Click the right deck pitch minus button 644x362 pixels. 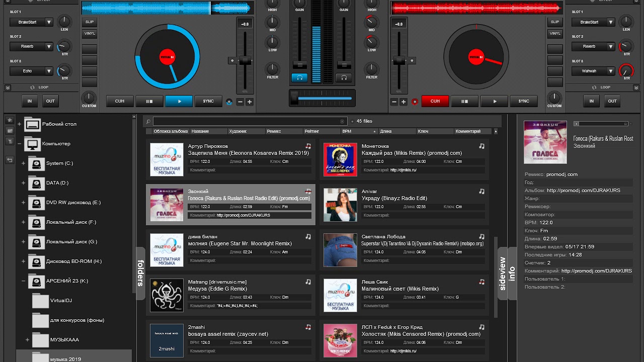[x=394, y=102]
